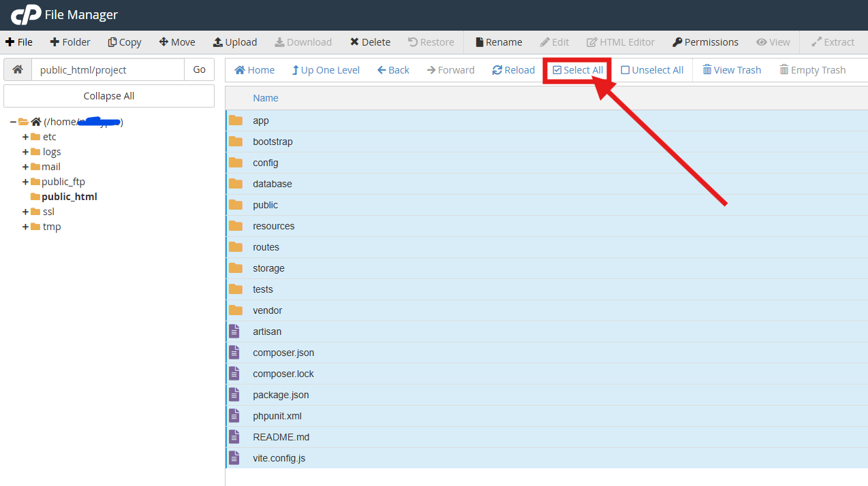Image resolution: width=868 pixels, height=486 pixels.
Task: Collapse the /home root tree node
Action: point(13,122)
